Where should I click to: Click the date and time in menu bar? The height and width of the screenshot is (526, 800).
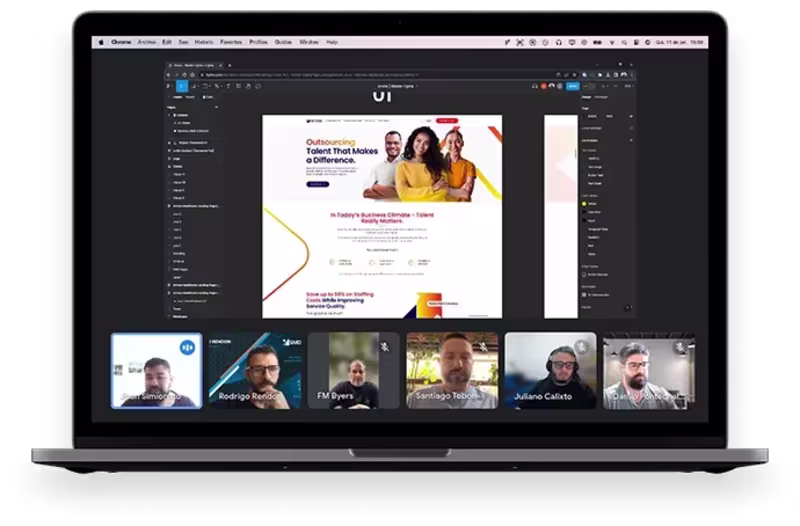(680, 42)
